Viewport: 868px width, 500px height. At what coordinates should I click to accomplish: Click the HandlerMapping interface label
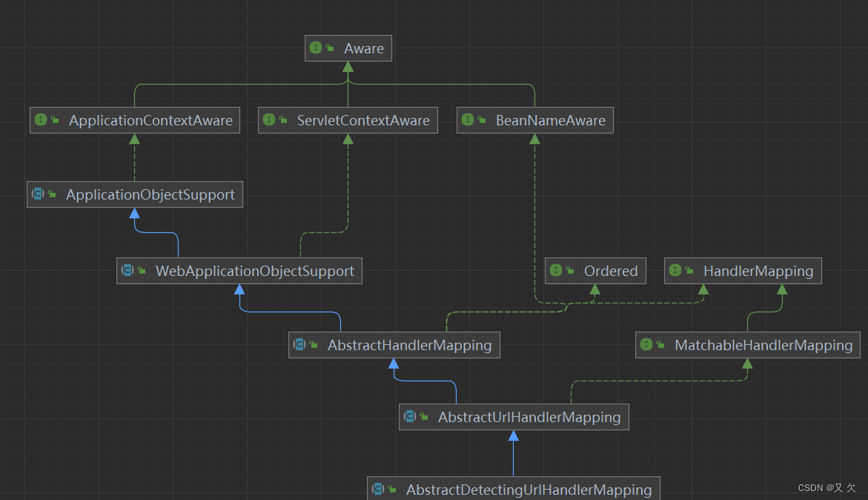pos(758,271)
